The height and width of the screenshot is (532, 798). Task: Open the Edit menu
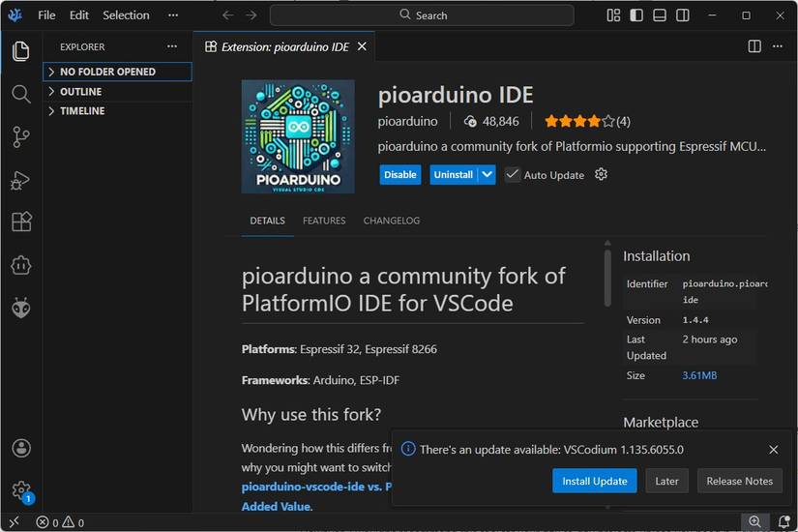[x=79, y=15]
